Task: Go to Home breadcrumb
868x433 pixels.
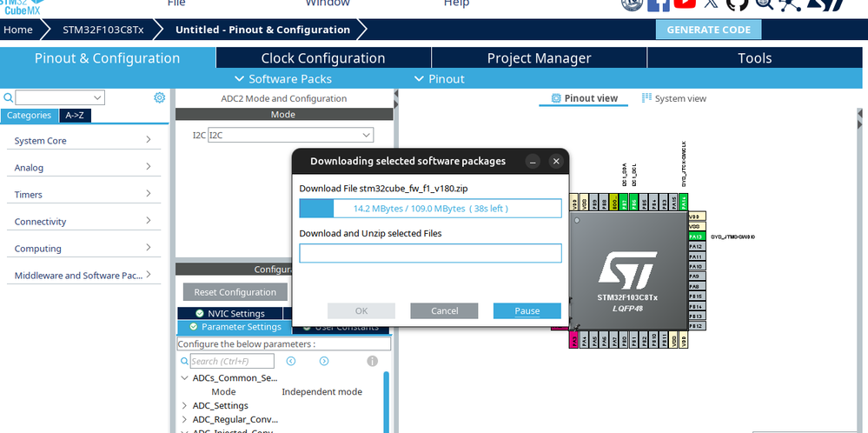Action: [17, 30]
